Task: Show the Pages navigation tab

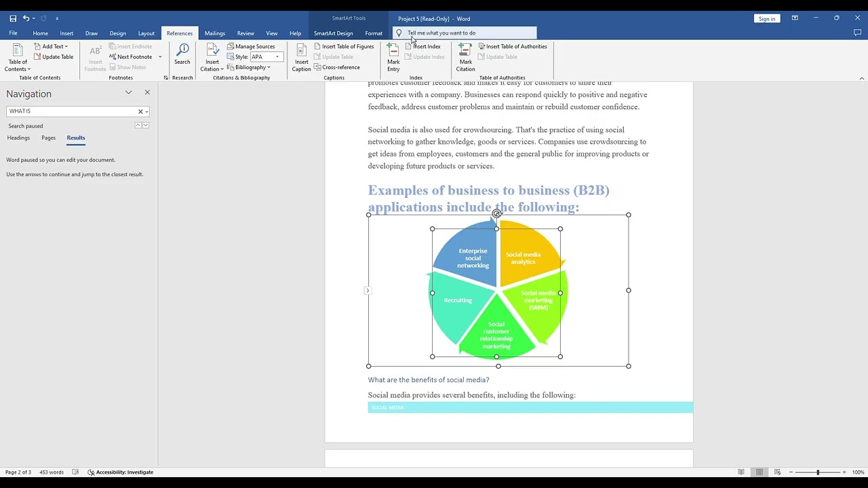Action: pyautogui.click(x=48, y=138)
